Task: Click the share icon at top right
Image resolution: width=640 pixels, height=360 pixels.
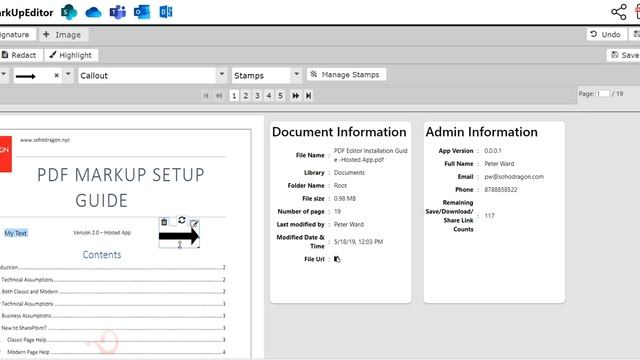Action: point(619,12)
